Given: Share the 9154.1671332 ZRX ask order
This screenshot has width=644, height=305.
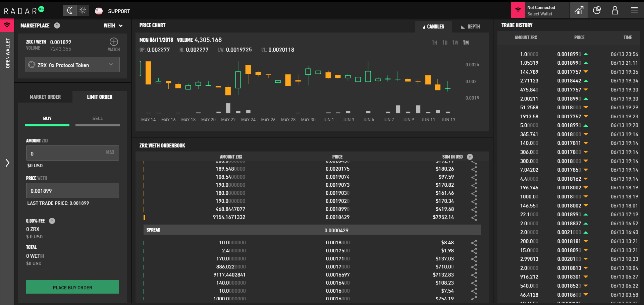Looking at the screenshot, I should 474,217.
